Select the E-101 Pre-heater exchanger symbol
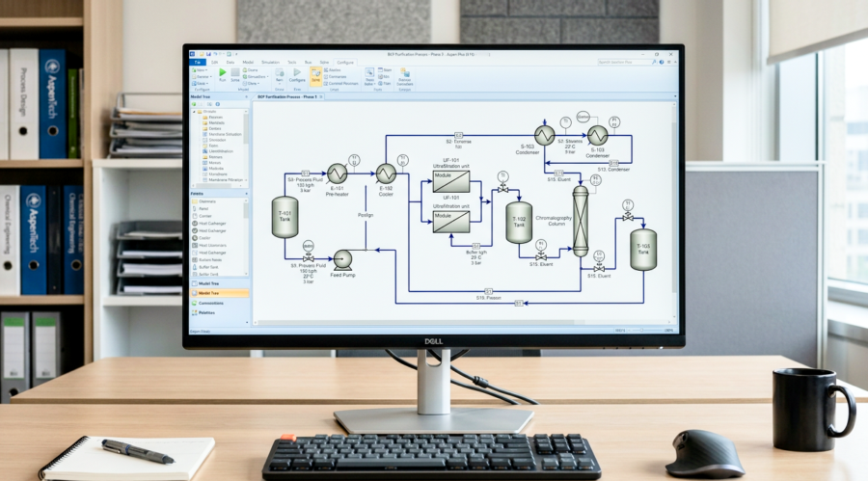 (337, 174)
